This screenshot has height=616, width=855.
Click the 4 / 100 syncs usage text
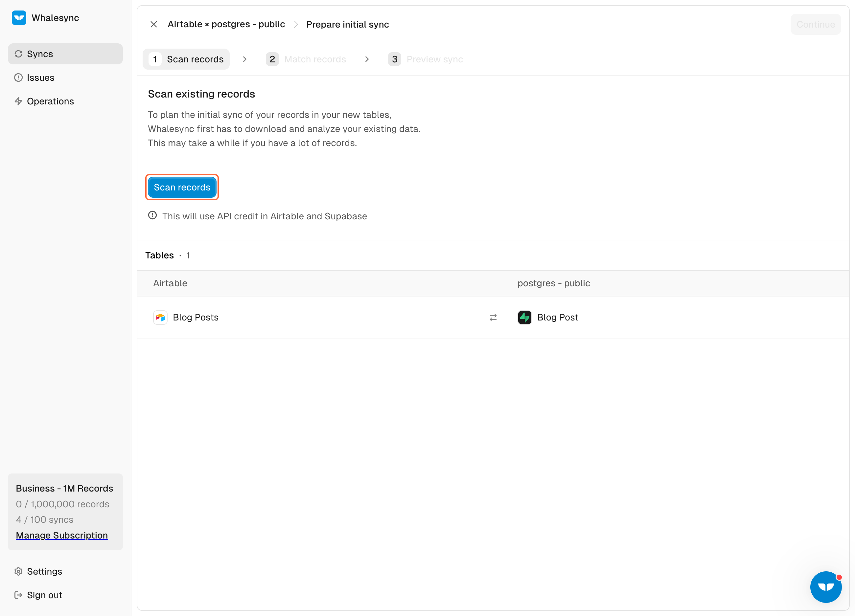tap(44, 519)
